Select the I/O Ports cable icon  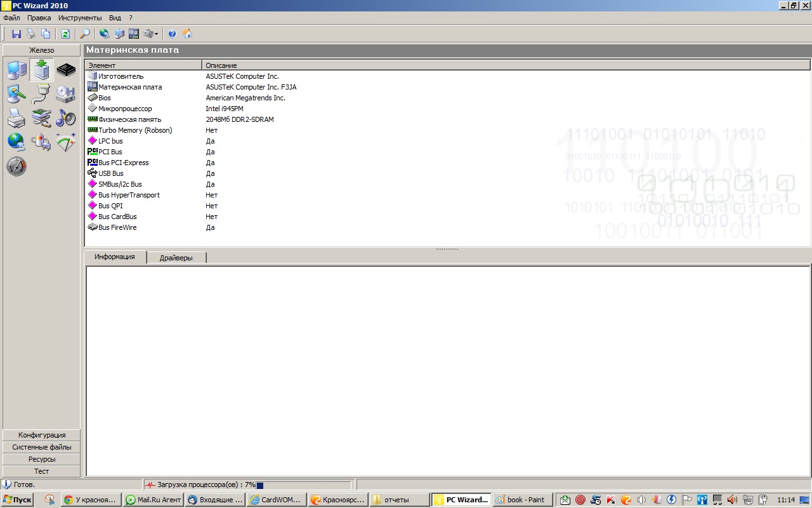click(41, 94)
